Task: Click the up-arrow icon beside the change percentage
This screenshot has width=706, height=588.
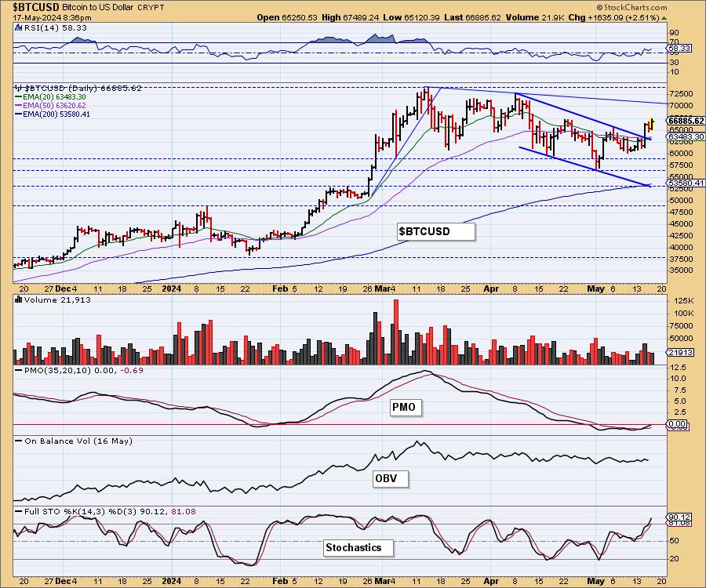Action: 664,18
